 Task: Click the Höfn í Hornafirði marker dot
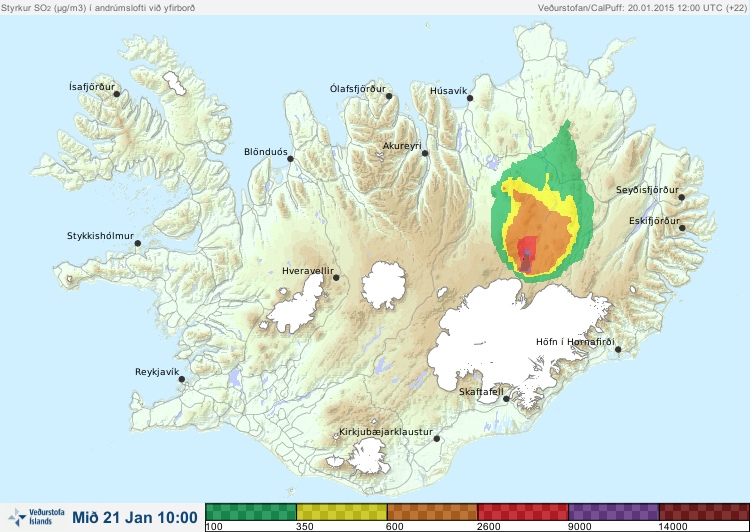[618, 350]
